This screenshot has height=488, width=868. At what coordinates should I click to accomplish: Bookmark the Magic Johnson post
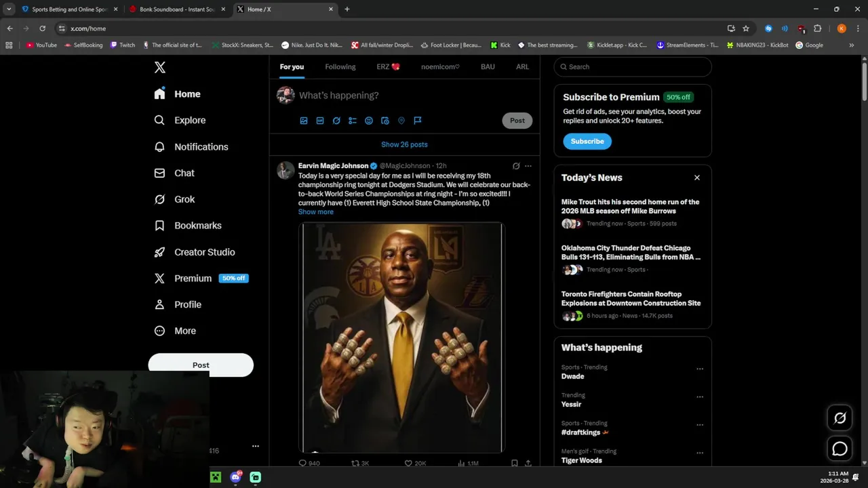coord(515,464)
